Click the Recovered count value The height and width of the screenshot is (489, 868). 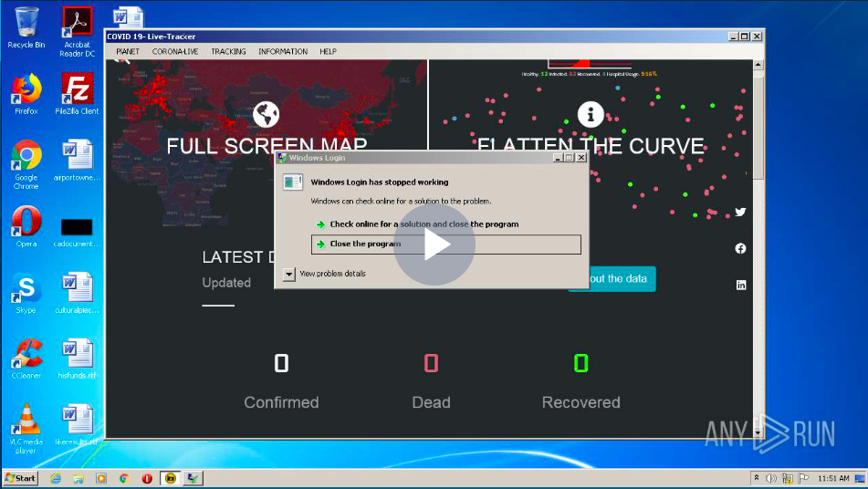point(580,363)
